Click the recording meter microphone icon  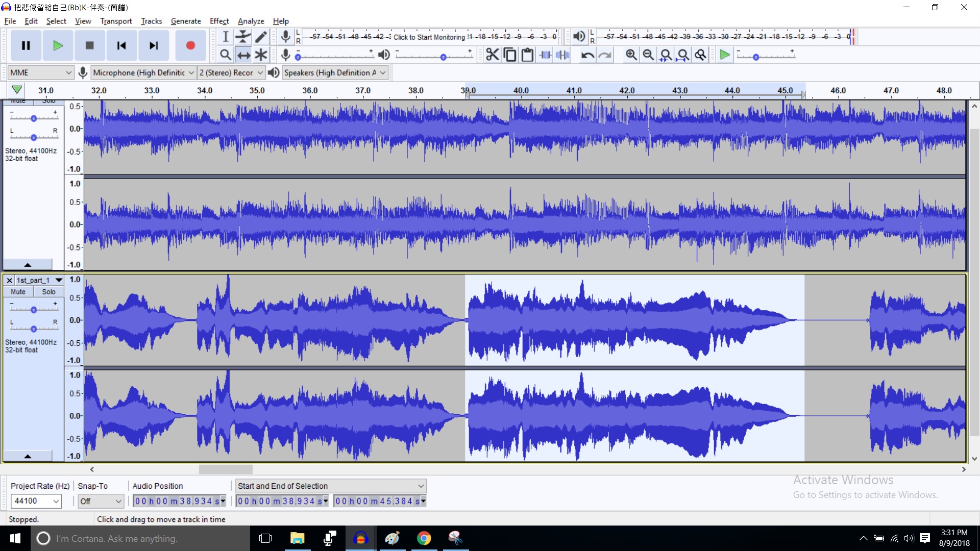click(286, 36)
